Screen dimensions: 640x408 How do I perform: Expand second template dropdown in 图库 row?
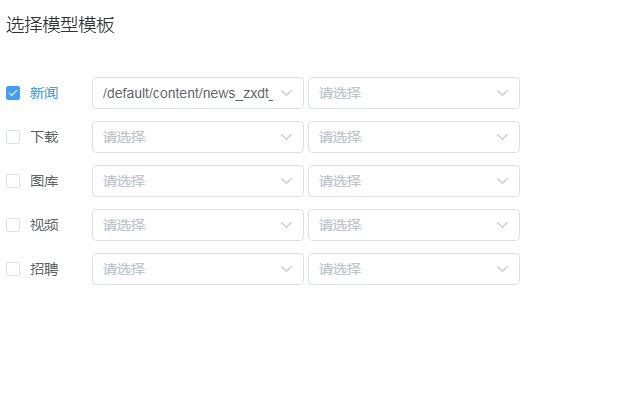(413, 181)
